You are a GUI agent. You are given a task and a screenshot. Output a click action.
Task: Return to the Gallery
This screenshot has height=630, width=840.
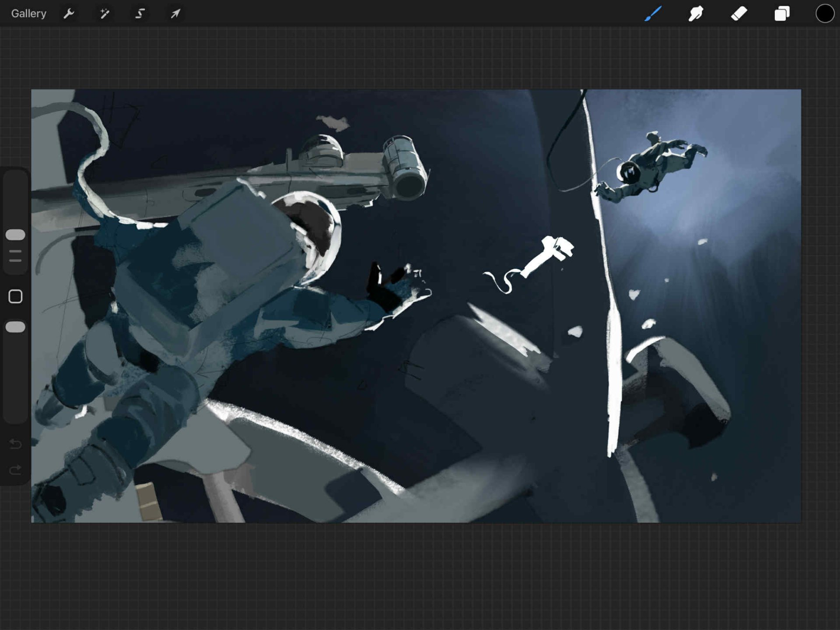click(x=28, y=14)
